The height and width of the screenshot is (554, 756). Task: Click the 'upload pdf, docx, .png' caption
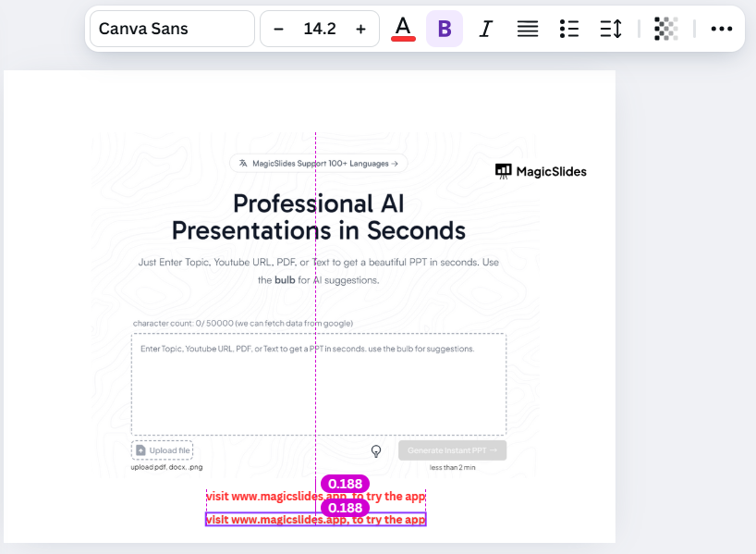[x=167, y=467]
